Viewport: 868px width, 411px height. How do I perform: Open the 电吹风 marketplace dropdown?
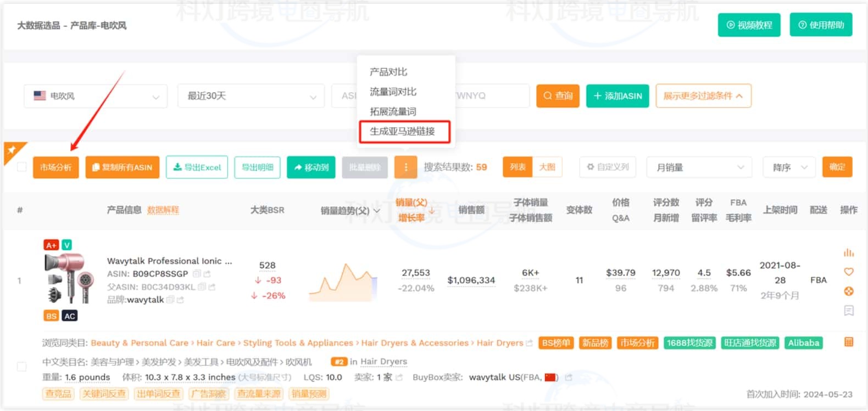tap(96, 96)
